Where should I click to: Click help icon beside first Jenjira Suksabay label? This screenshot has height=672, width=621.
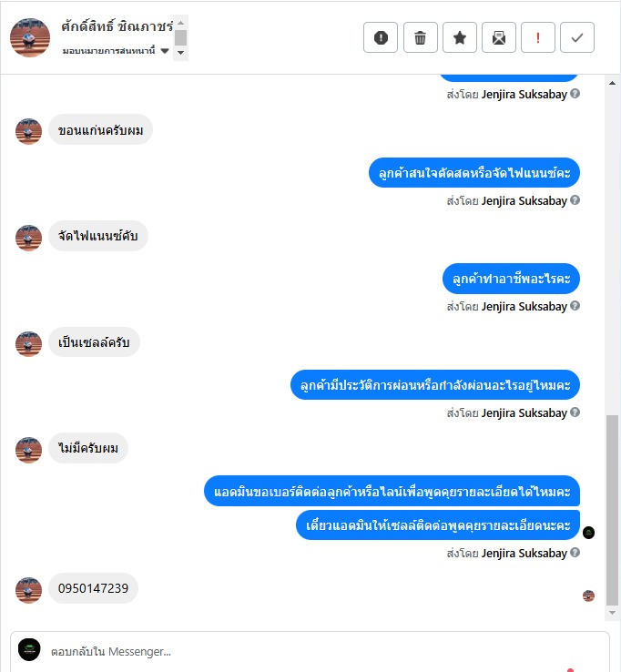pyautogui.click(x=575, y=94)
